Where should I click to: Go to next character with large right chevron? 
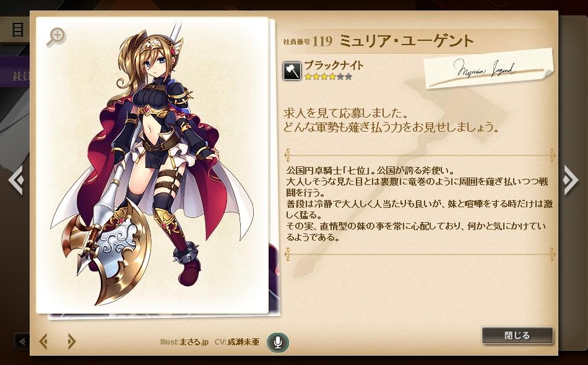tap(571, 180)
